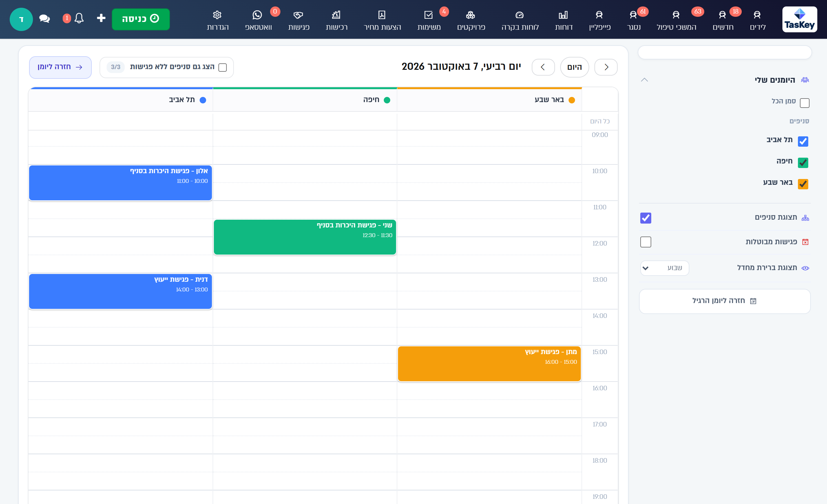Open the meetings handshake (פגישות) icon
Image resolution: width=827 pixels, height=504 pixels.
coord(298,15)
